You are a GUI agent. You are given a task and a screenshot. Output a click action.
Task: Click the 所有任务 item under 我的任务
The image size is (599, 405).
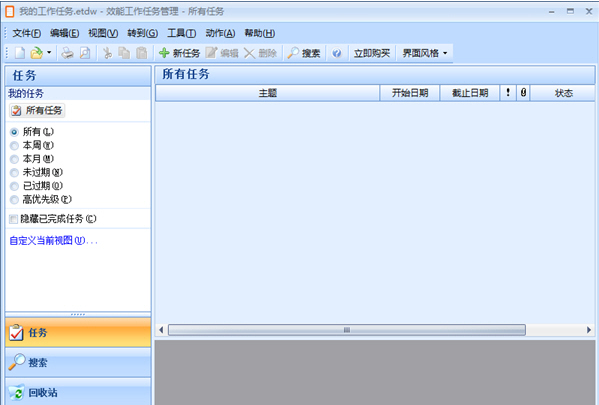pos(37,110)
